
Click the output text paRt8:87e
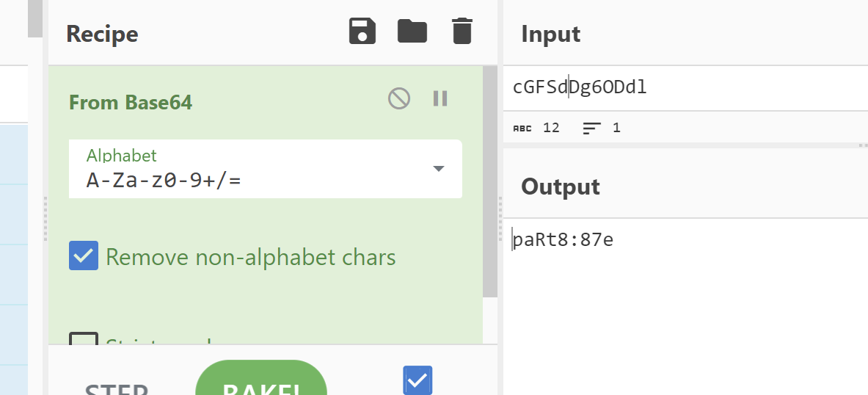click(x=563, y=240)
